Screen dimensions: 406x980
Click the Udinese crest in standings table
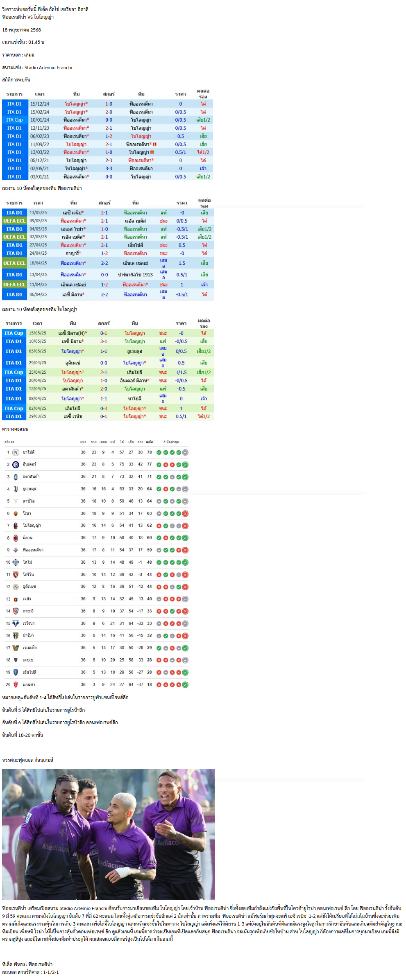pyautogui.click(x=16, y=587)
